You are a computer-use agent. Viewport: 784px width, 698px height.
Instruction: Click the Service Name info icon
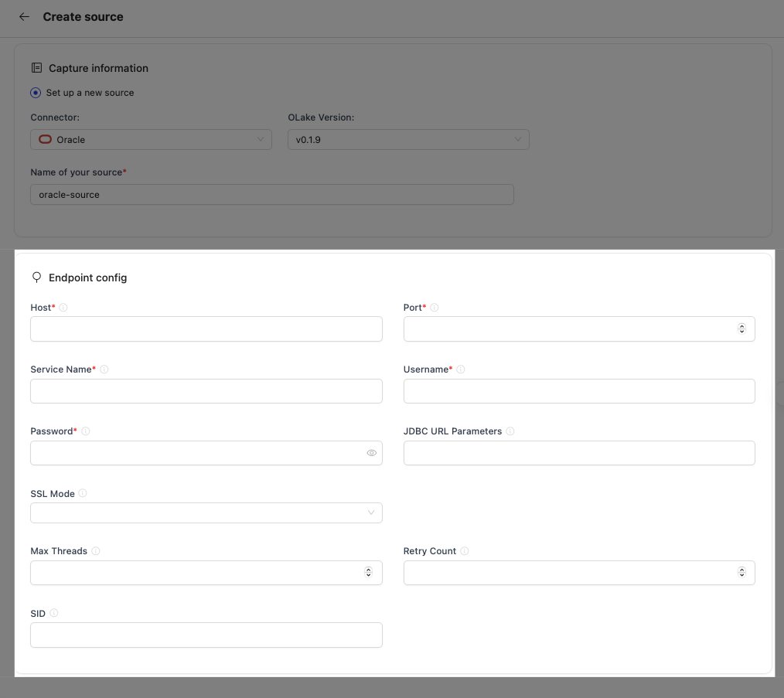coord(104,369)
